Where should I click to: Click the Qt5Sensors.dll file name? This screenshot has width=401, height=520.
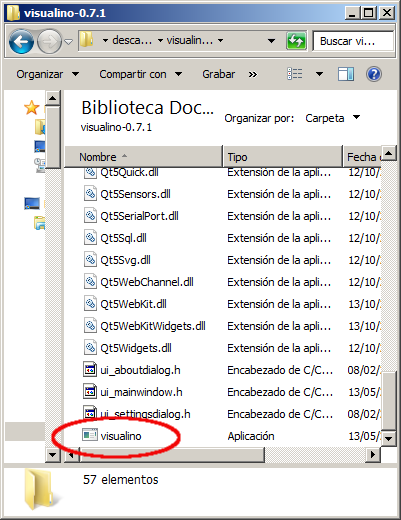[x=135, y=194]
